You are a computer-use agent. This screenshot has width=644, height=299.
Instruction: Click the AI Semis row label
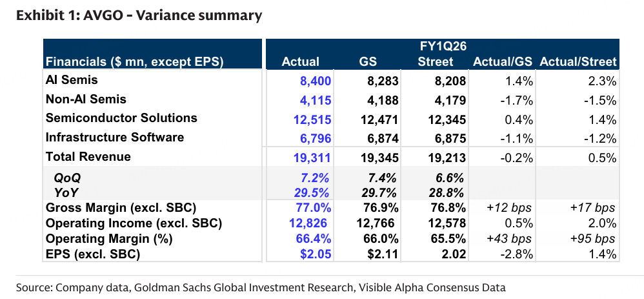[x=70, y=81]
